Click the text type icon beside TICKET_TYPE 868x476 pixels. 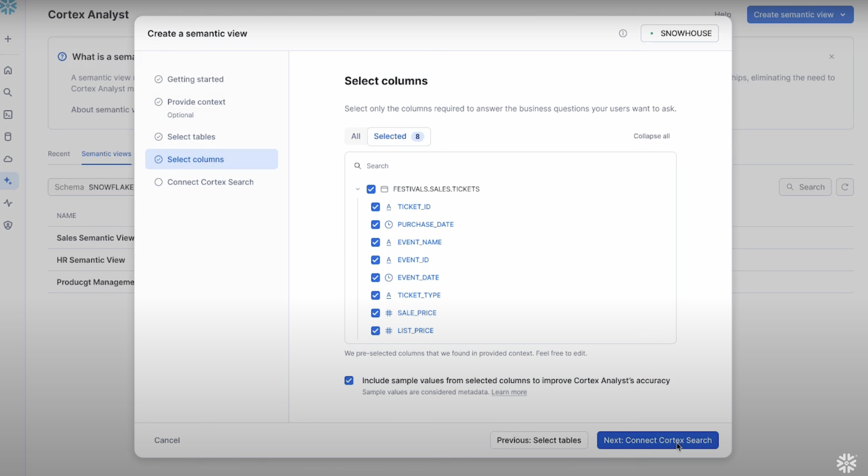[x=389, y=295]
